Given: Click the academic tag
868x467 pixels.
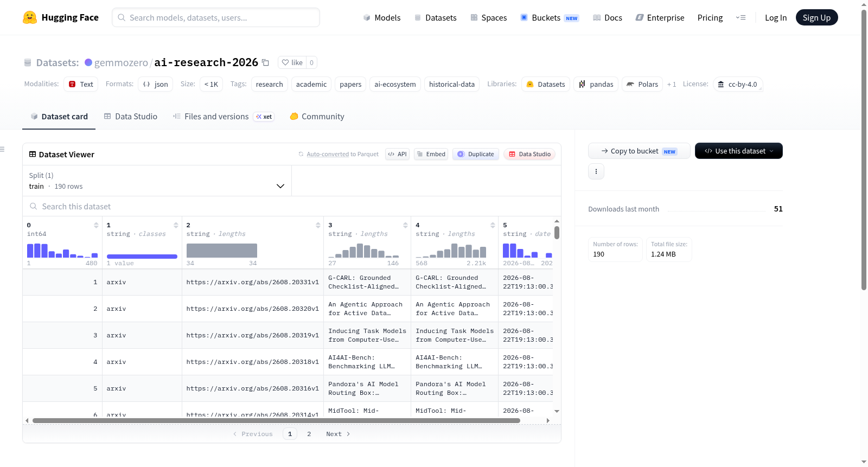Looking at the screenshot, I should point(311,84).
